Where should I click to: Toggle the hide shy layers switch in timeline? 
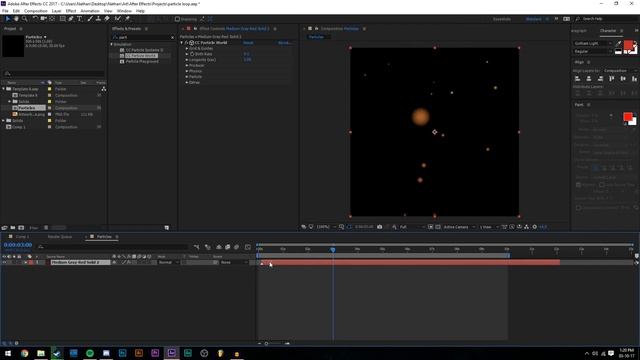pyautogui.click(x=219, y=247)
